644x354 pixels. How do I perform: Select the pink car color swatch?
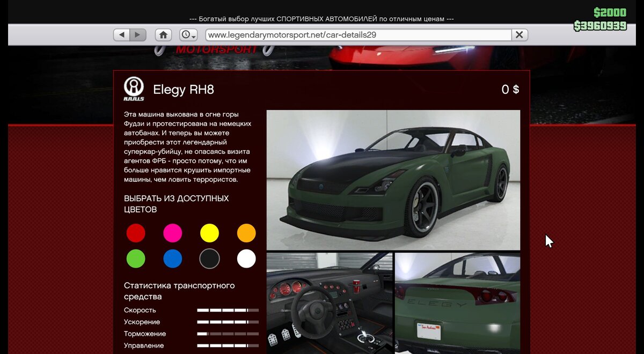pyautogui.click(x=173, y=233)
